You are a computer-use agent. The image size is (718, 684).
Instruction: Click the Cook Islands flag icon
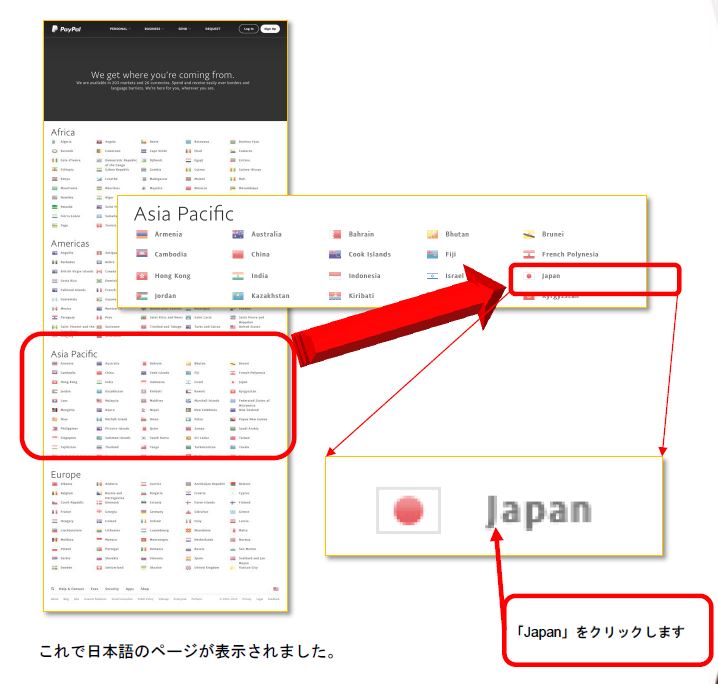click(335, 254)
